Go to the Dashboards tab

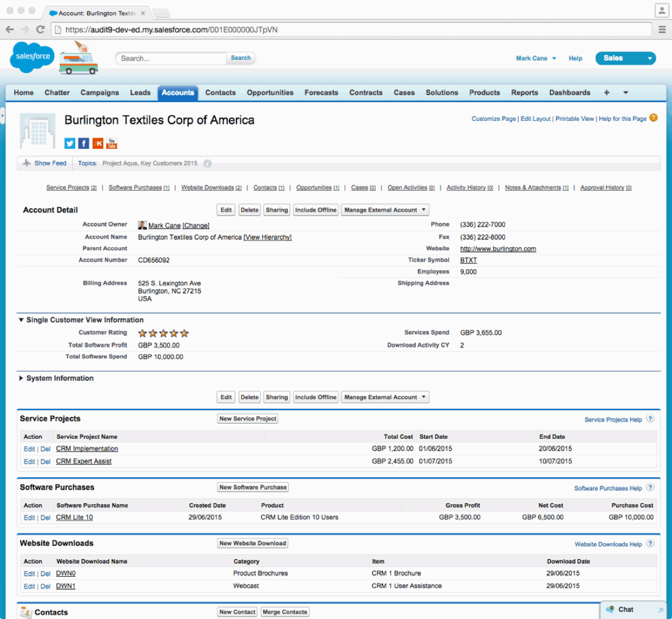(x=570, y=93)
